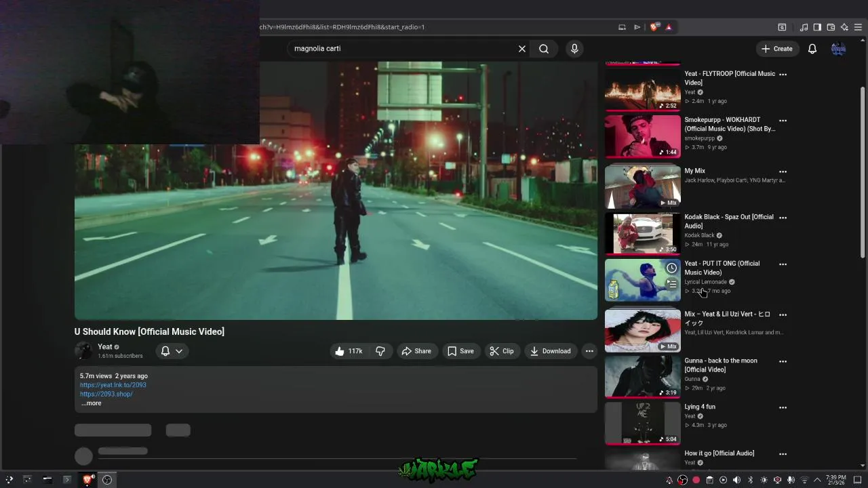This screenshot has height=488, width=868.
Task: Create a Clip of the video
Action: pyautogui.click(x=502, y=351)
